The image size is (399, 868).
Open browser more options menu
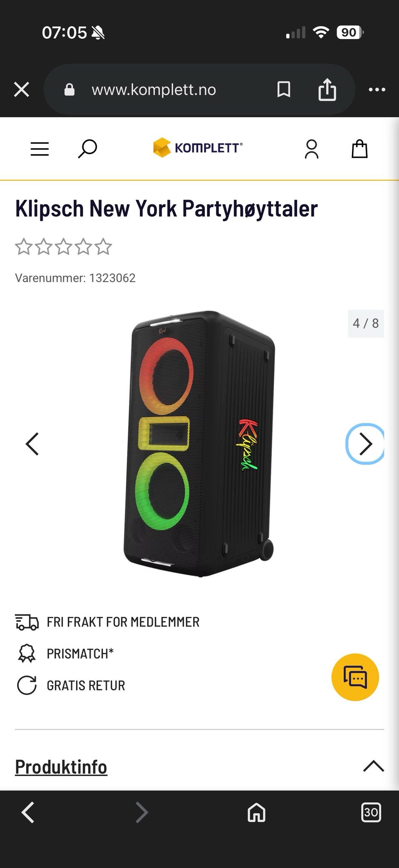377,89
